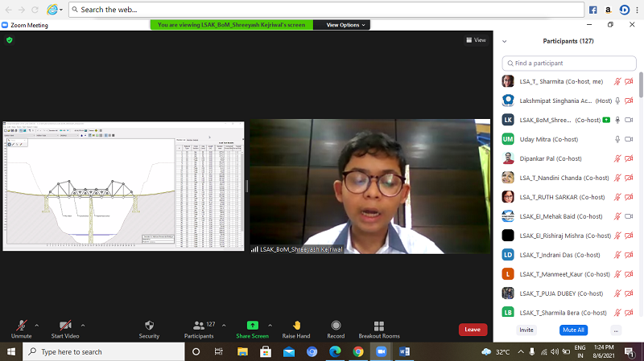Expand audio options arrow beside Unmute
This screenshot has height=361, width=644.
(x=37, y=326)
